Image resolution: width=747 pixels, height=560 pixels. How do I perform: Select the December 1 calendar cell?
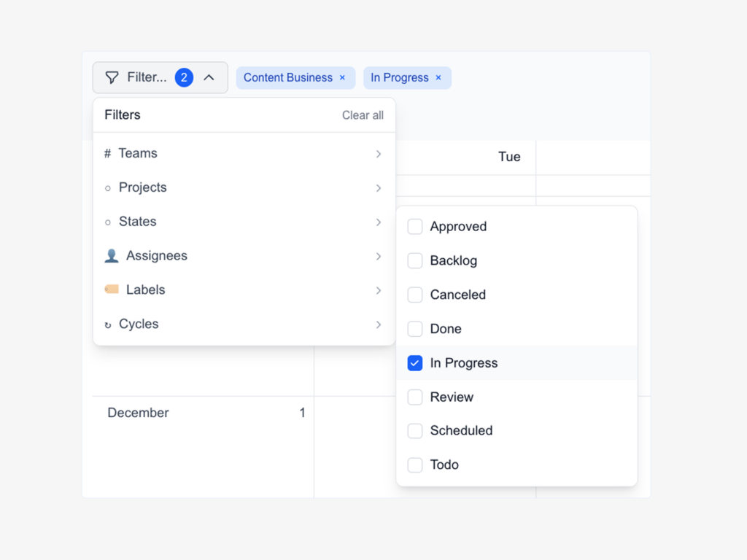(204, 445)
